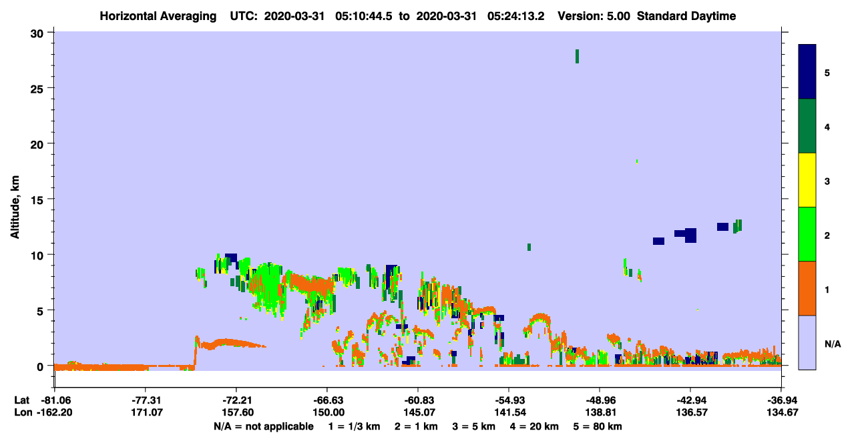Click the dark green colorbar segment labeled 4
The image size is (868, 445).
coord(807,126)
